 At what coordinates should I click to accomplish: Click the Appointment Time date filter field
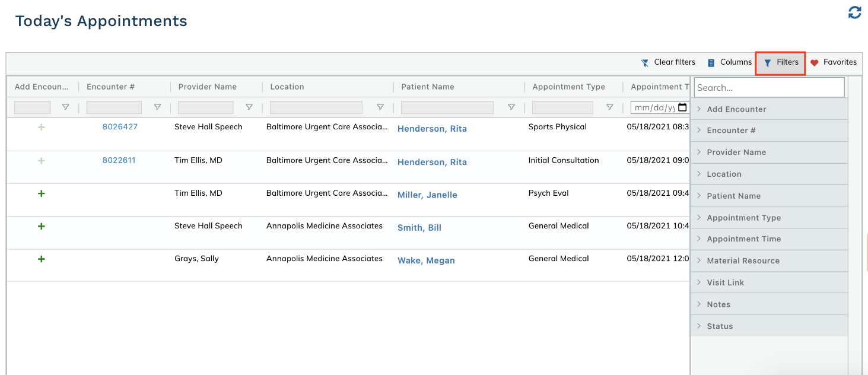[x=660, y=107]
